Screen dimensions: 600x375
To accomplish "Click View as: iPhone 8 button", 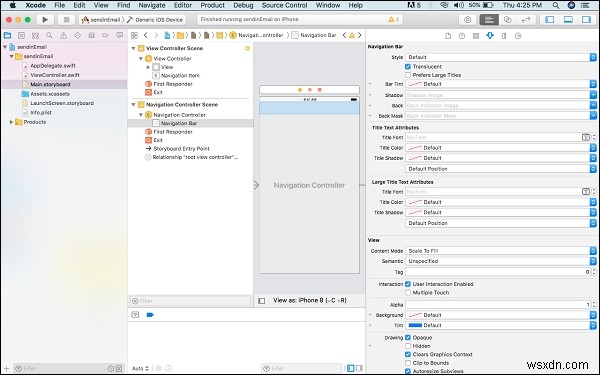I will [310, 300].
